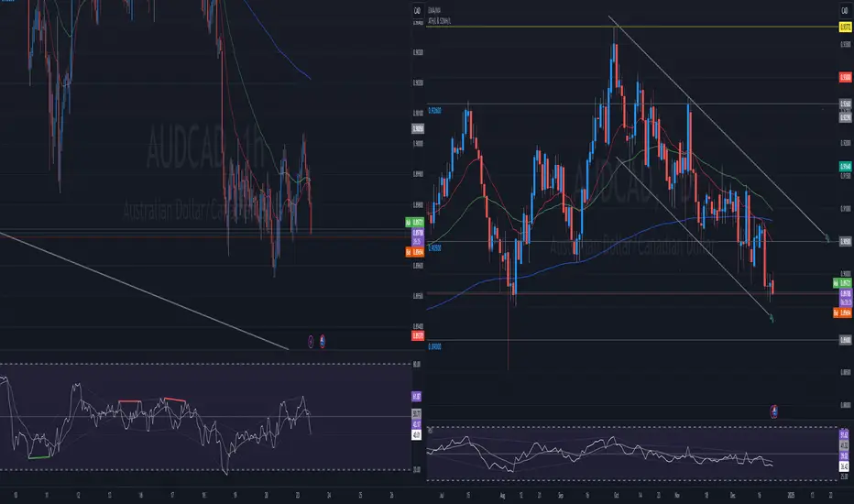Click the flag event marker on right chart

pyautogui.click(x=774, y=411)
